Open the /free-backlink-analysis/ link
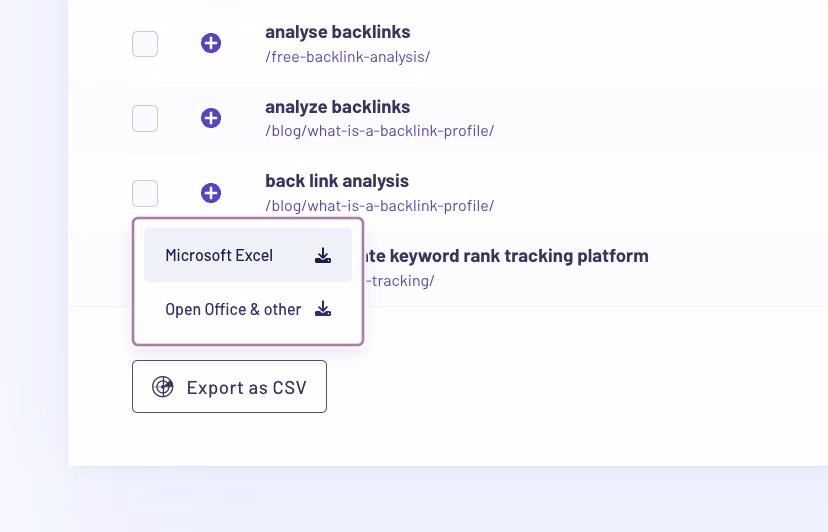This screenshot has width=828, height=532. coord(348,57)
